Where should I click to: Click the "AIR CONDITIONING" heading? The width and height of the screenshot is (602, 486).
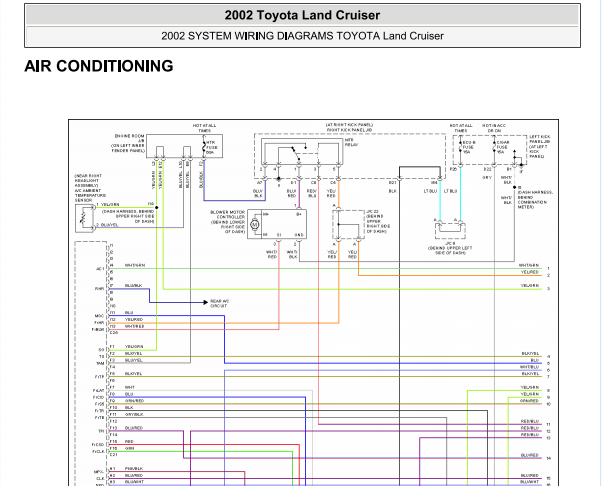[99, 66]
